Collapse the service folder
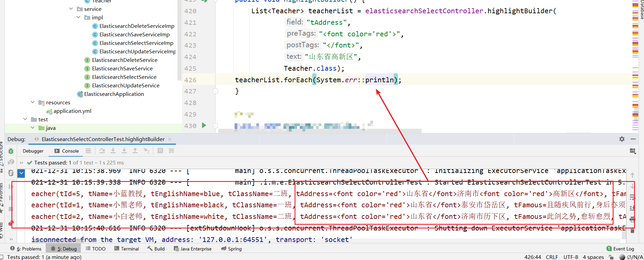Image resolution: width=644 pixels, height=260 pixels. (71, 9)
